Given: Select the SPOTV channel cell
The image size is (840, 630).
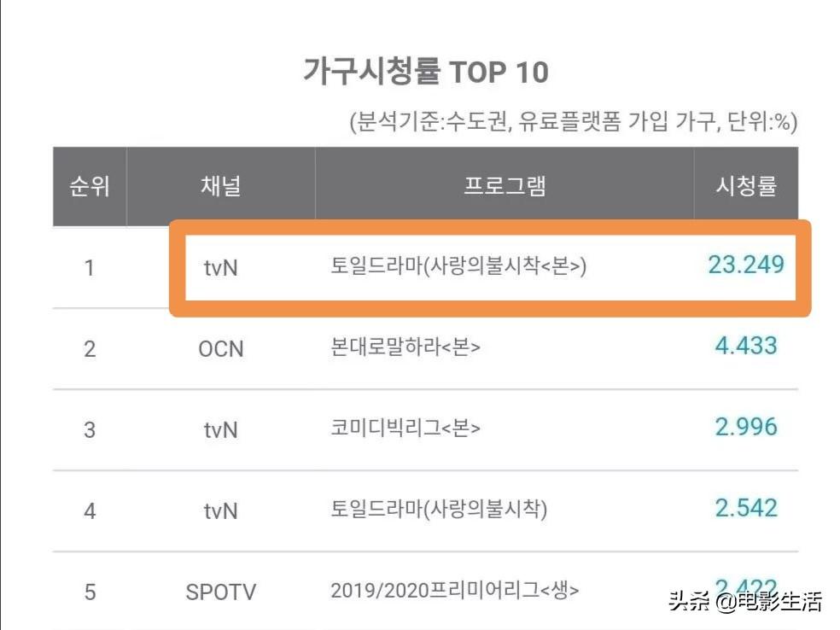Looking at the screenshot, I should (220, 591).
